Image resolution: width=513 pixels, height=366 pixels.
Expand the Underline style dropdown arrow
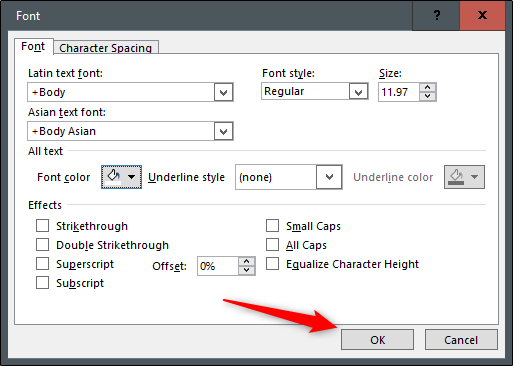(x=329, y=177)
